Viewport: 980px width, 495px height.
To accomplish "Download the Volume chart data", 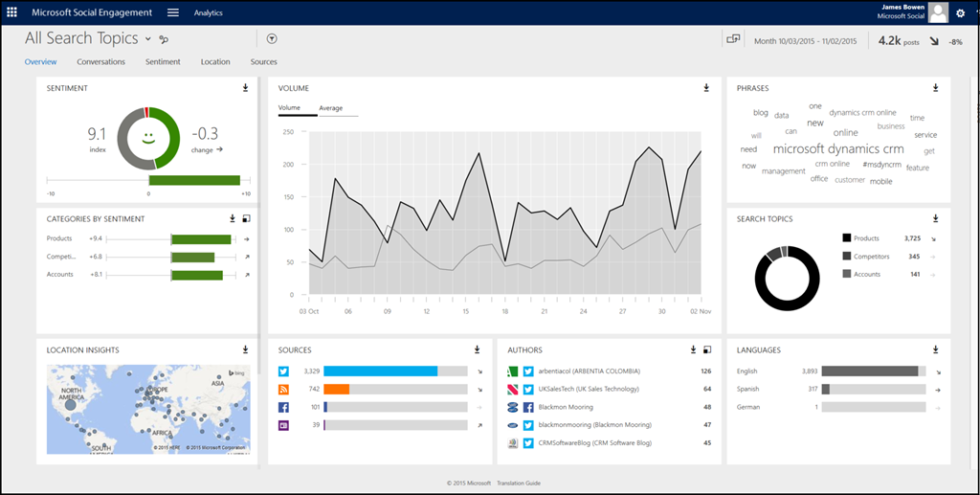I will click(706, 88).
